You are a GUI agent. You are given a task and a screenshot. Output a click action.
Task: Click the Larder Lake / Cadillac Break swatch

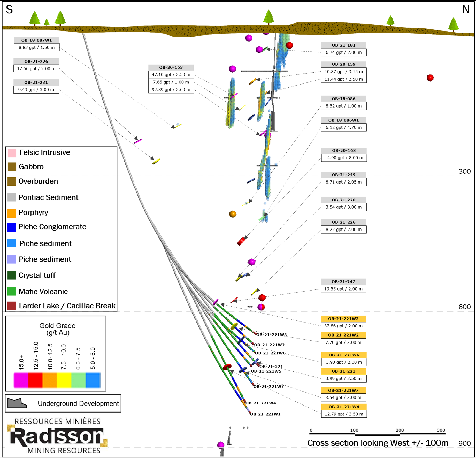[12, 306]
